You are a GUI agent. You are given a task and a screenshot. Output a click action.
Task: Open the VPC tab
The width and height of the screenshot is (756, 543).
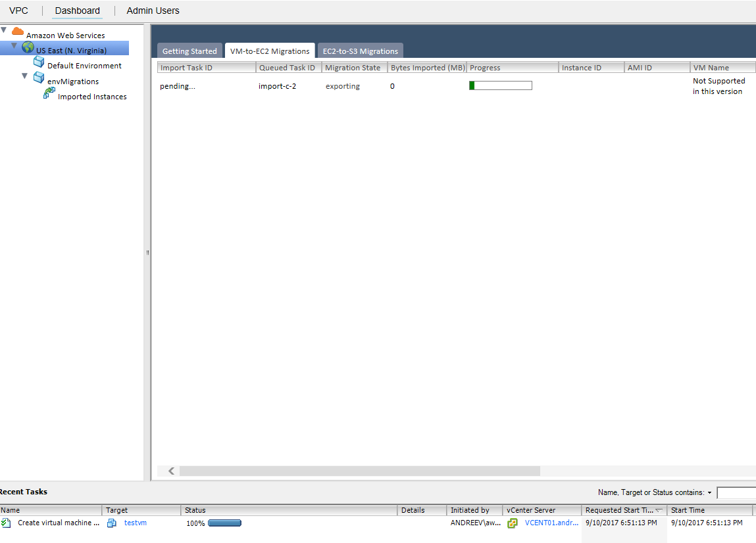18,11
